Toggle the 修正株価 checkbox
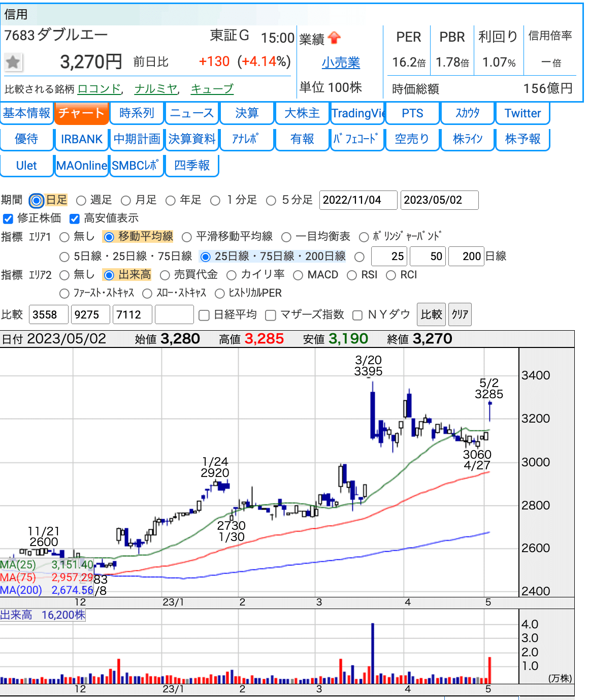Image resolution: width=589 pixels, height=700 pixels. [8, 218]
